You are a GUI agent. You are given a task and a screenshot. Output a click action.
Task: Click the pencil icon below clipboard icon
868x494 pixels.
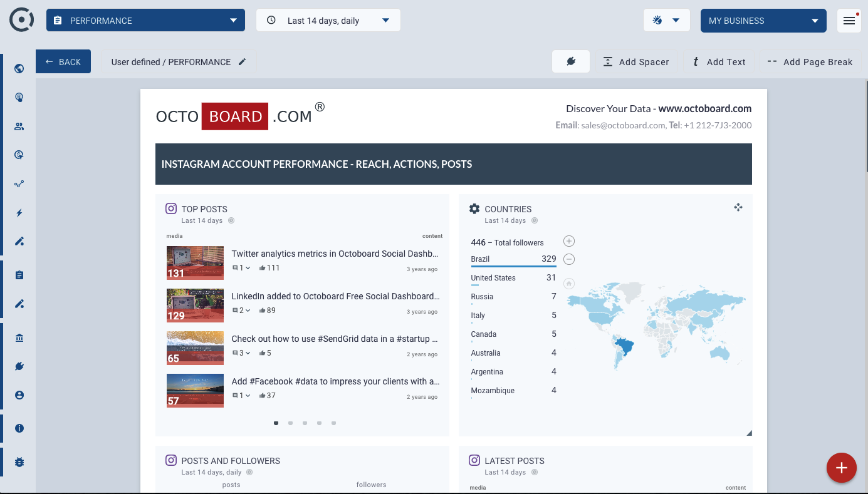click(x=19, y=304)
